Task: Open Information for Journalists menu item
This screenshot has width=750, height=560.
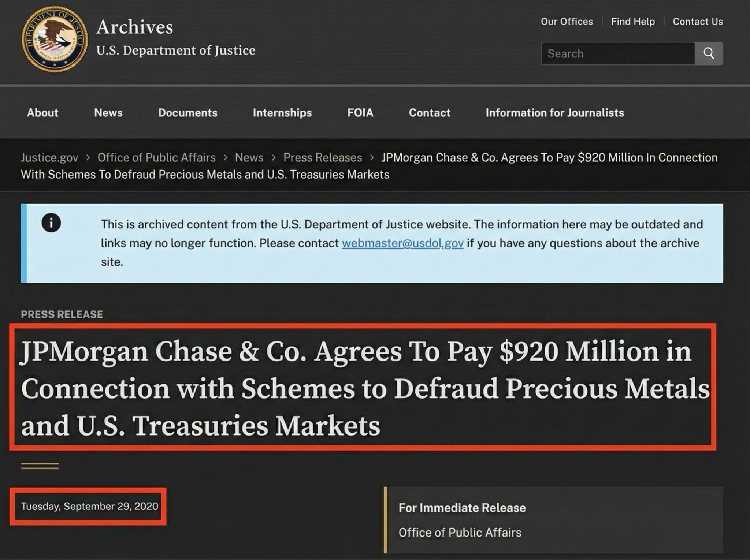Action: [554, 113]
